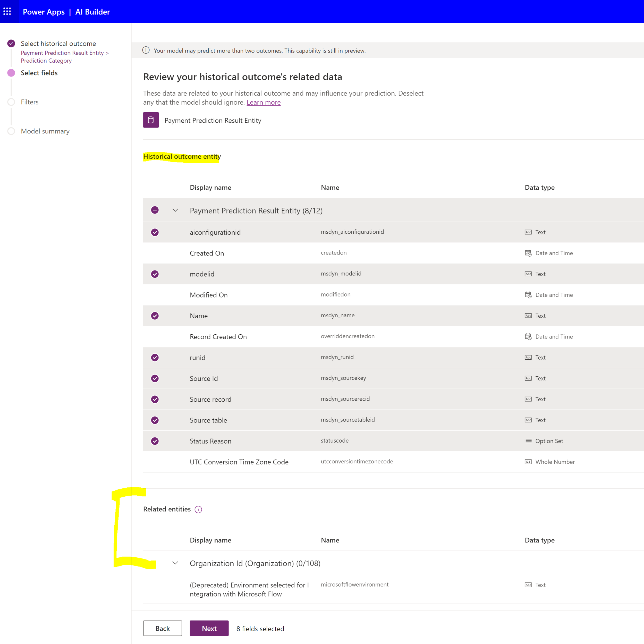The image size is (644, 644).
Task: Click Power Apps in the header
Action: point(44,12)
